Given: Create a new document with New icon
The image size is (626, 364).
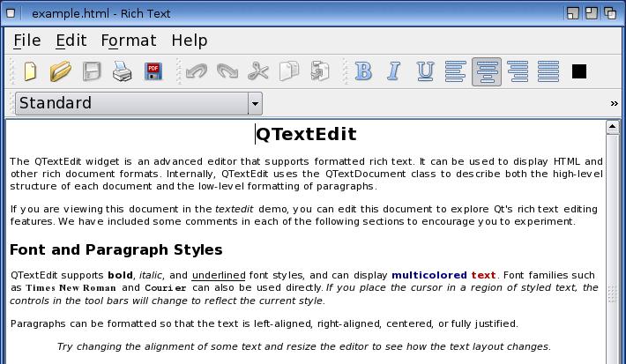Looking at the screenshot, I should 30,72.
